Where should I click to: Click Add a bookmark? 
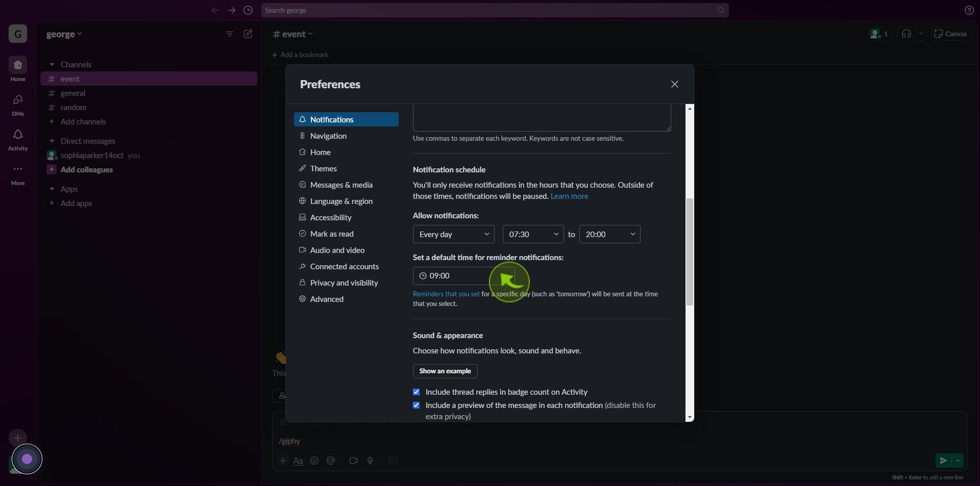click(x=300, y=55)
